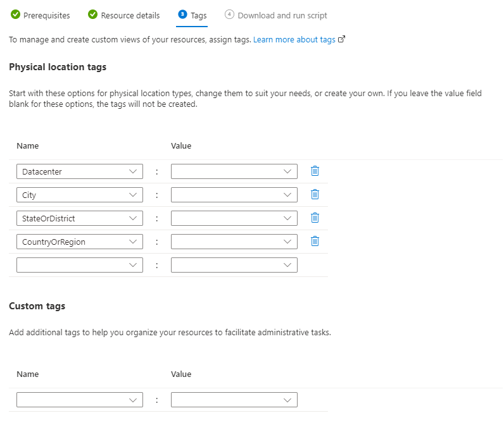Click the step 4 circle icon
504x444 pixels.
tap(229, 15)
